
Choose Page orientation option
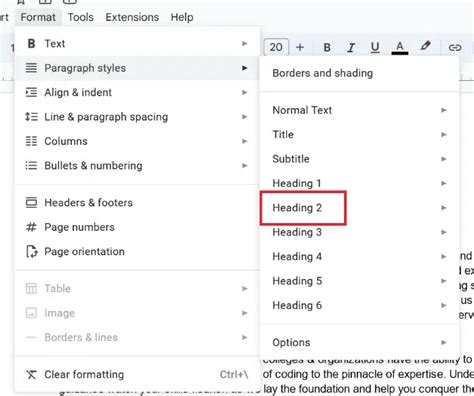click(137, 251)
